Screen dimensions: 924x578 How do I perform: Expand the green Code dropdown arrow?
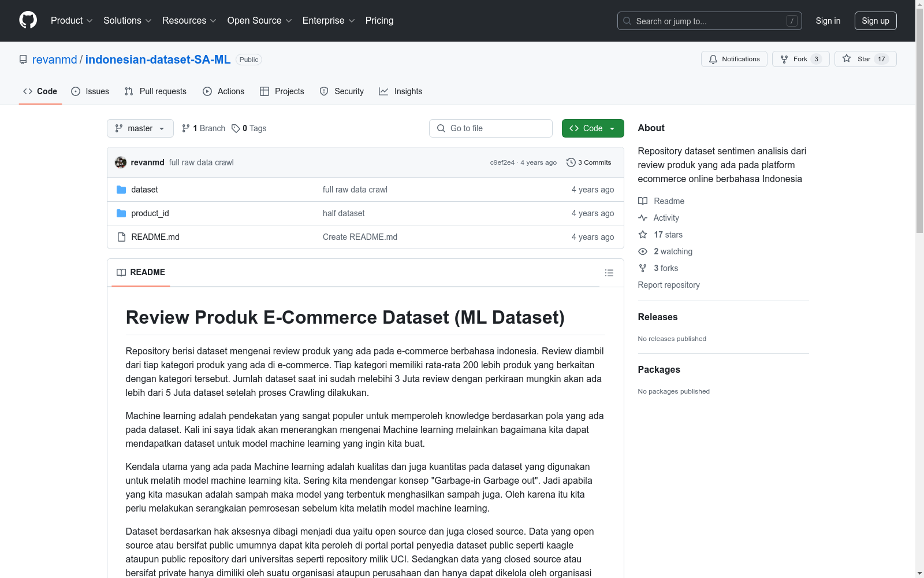pos(612,128)
